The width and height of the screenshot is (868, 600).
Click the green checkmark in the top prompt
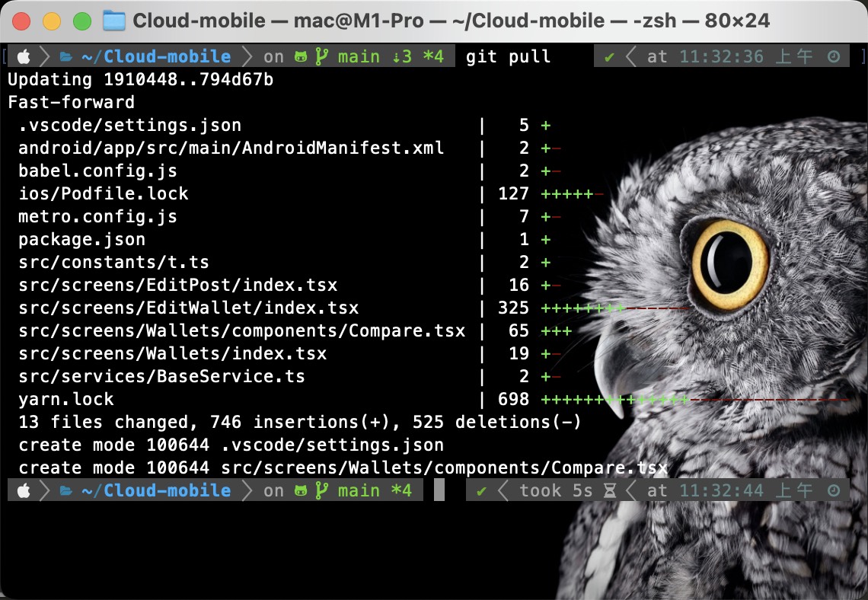tap(609, 56)
